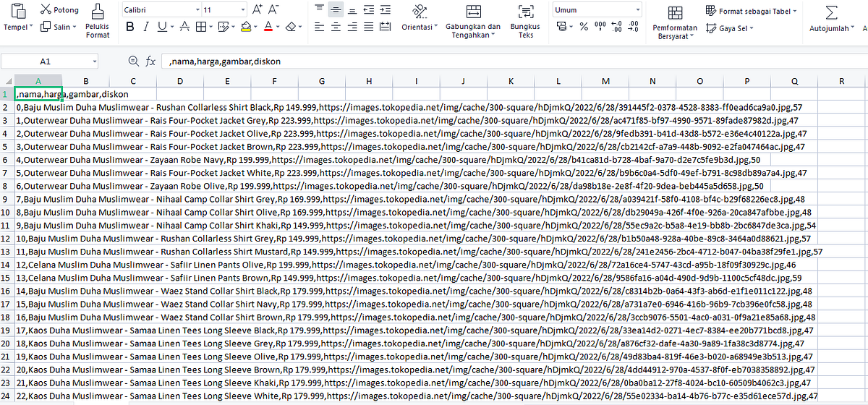Open Orientasi text orientation menu
The height and width of the screenshot is (405, 868).
[420, 17]
